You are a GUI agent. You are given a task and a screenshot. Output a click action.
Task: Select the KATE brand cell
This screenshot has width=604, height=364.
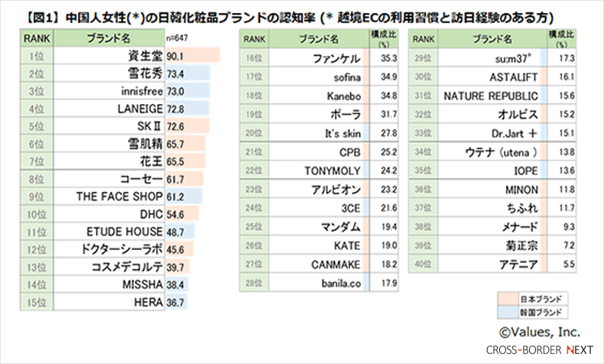pos(319,245)
